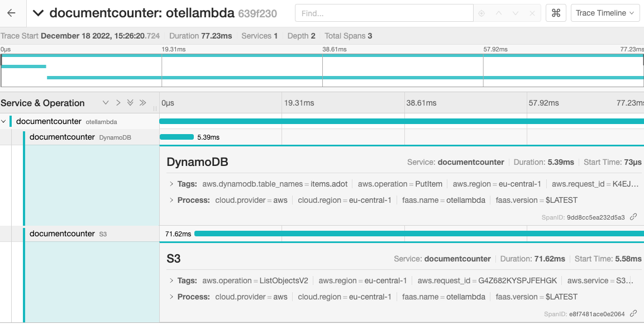644x333 pixels.
Task: Click the Service & Operation column header
Action: tap(42, 103)
